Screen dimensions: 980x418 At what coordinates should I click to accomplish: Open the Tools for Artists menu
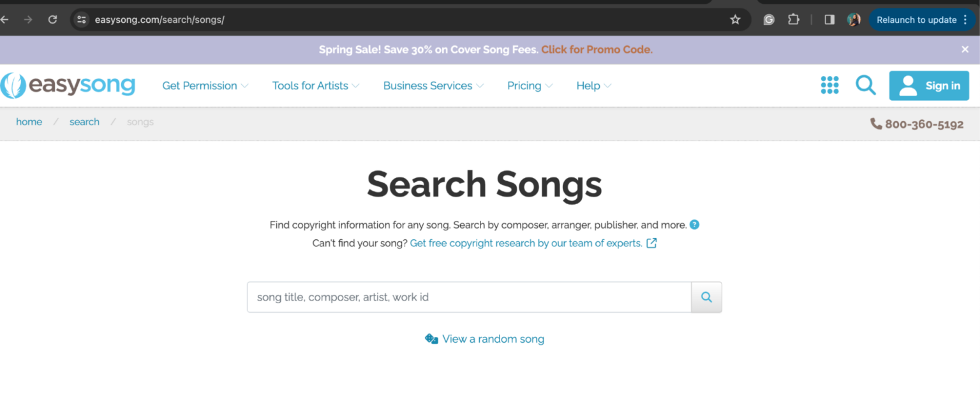(x=311, y=85)
